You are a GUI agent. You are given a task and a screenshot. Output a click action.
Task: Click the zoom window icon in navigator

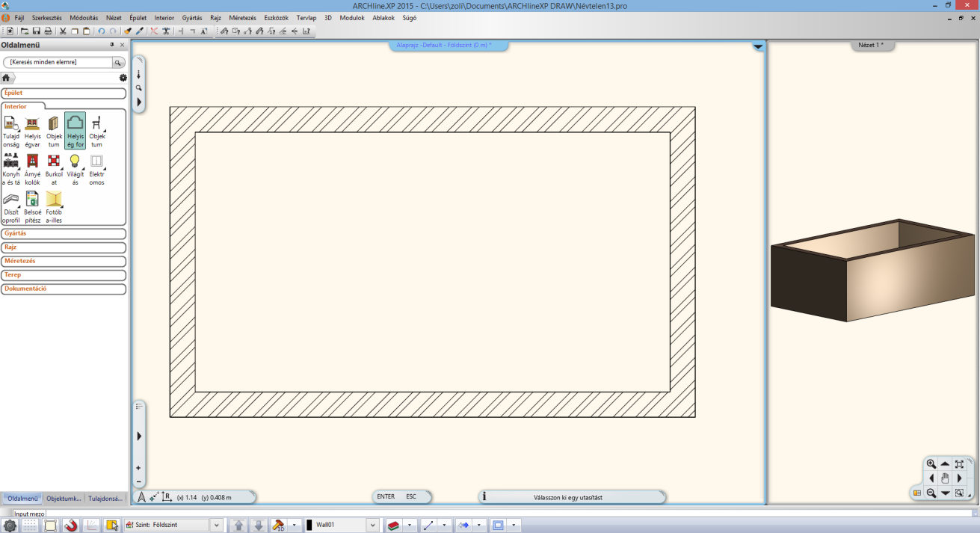[959, 493]
